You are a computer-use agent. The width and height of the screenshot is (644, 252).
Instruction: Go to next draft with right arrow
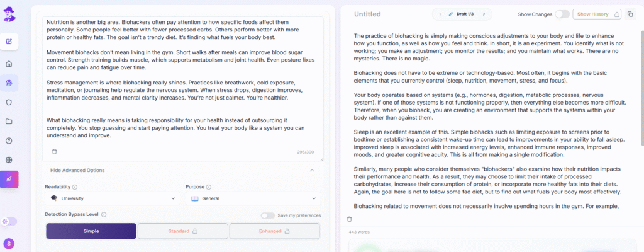coord(484,14)
